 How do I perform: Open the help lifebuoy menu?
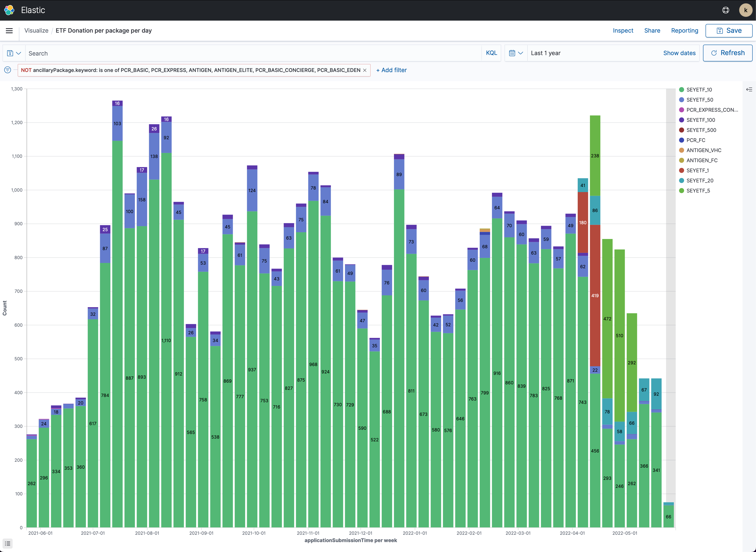[x=726, y=10]
